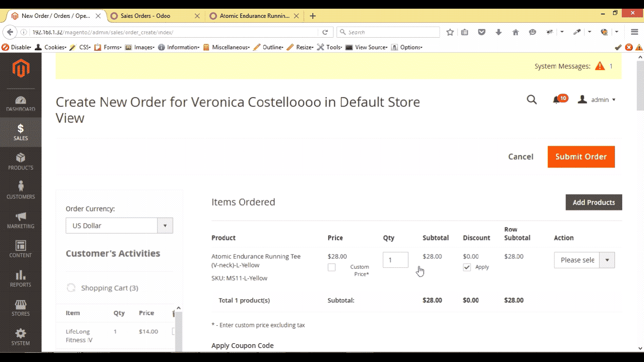Close the Sales Orders - Odoo tab
The width and height of the screenshot is (644, 362).
[197, 16]
